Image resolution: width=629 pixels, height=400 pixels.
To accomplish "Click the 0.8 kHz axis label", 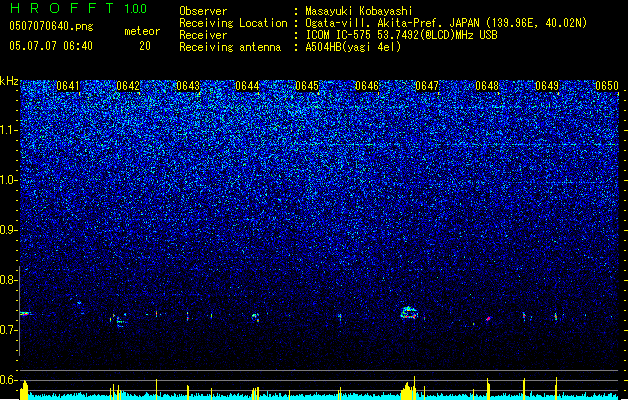I will point(9,280).
